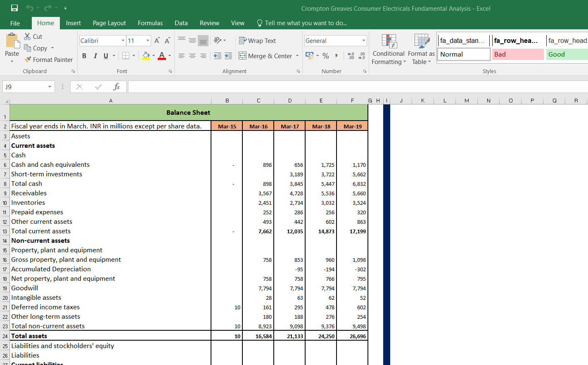Screen dimensions: 588x365
Task: Open the Conditional Formatting menu
Action: (x=388, y=50)
